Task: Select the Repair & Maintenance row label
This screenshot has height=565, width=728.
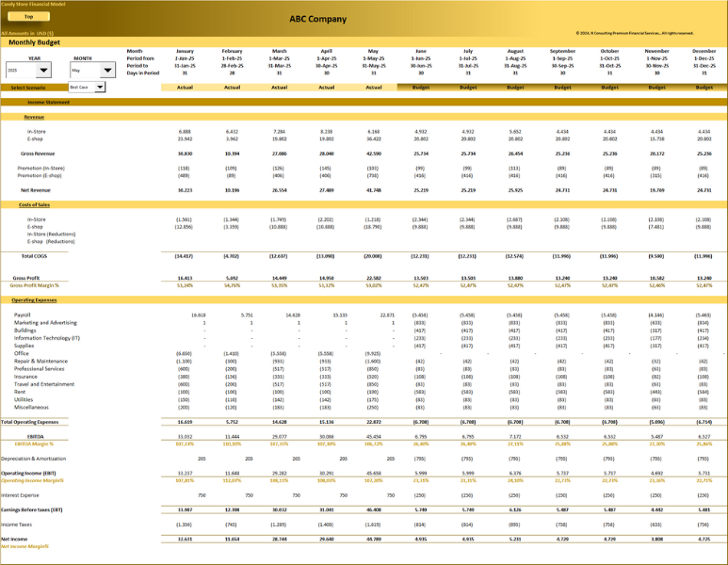Action: click(40, 362)
